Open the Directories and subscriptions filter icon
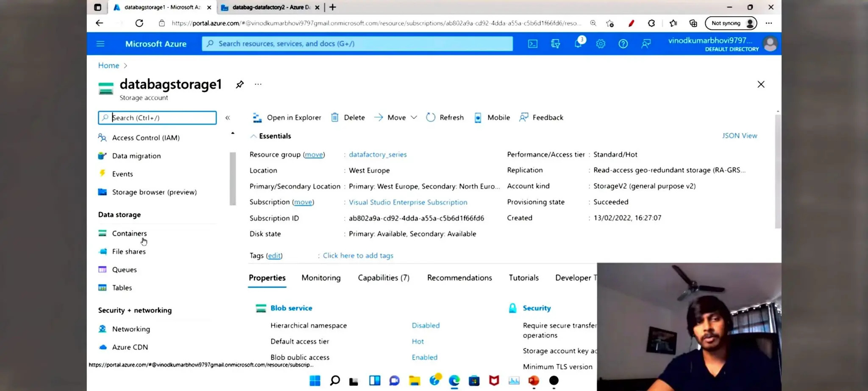 click(555, 44)
